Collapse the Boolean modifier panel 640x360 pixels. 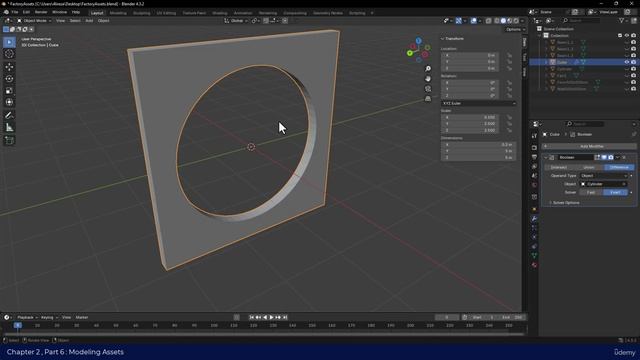coord(546,158)
